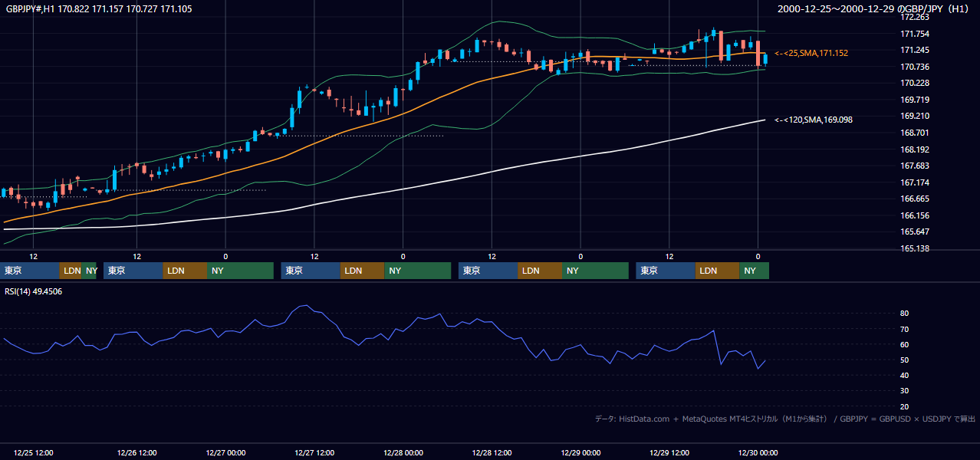Click the 12/27 12:00 date label

(314, 453)
